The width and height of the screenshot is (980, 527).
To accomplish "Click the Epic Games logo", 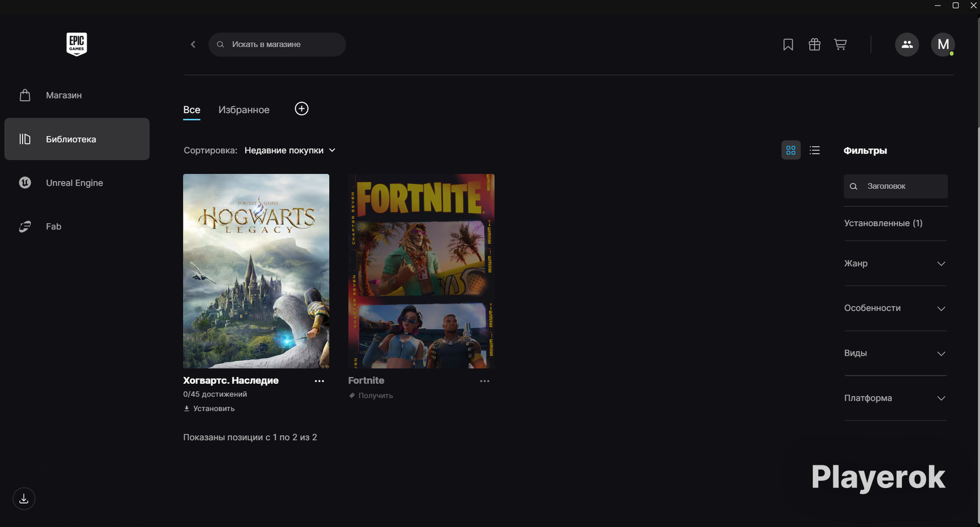I will (76, 44).
